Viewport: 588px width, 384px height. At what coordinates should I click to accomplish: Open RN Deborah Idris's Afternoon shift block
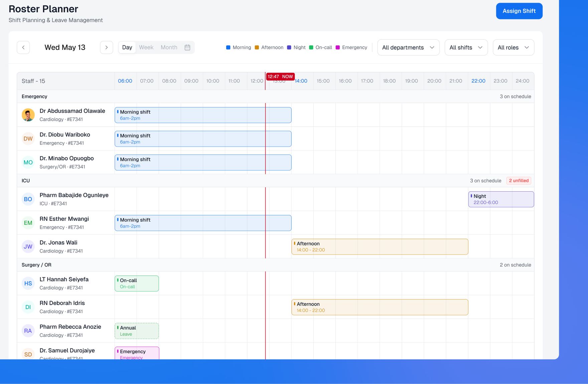[380, 307]
